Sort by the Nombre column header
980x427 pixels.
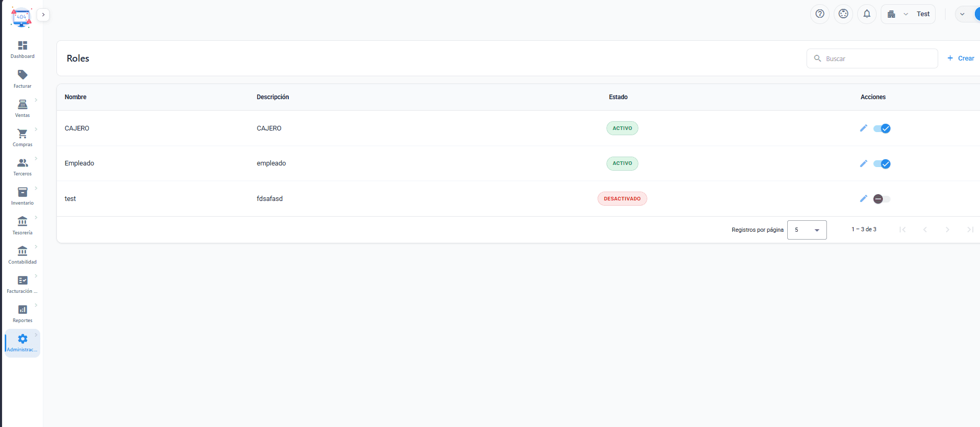76,97
